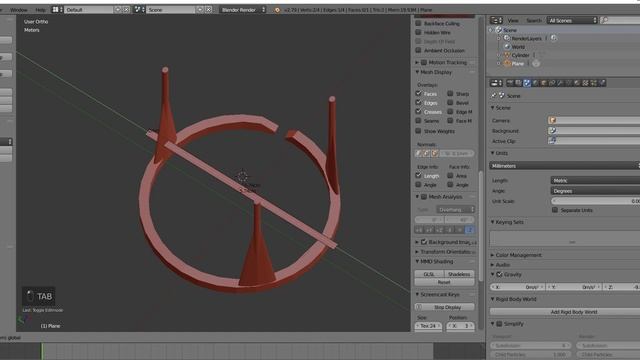Click the MMD Shading Reset button
This screenshot has height=360, width=640.
click(x=444, y=282)
